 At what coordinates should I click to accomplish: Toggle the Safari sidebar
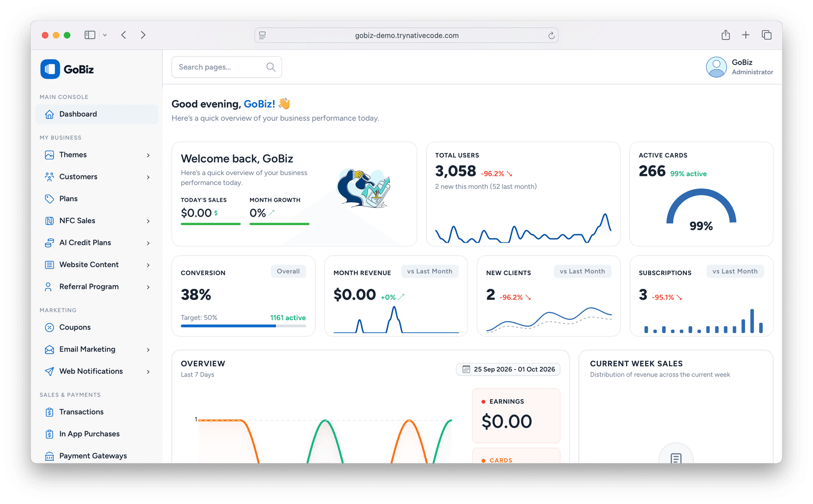(x=90, y=35)
